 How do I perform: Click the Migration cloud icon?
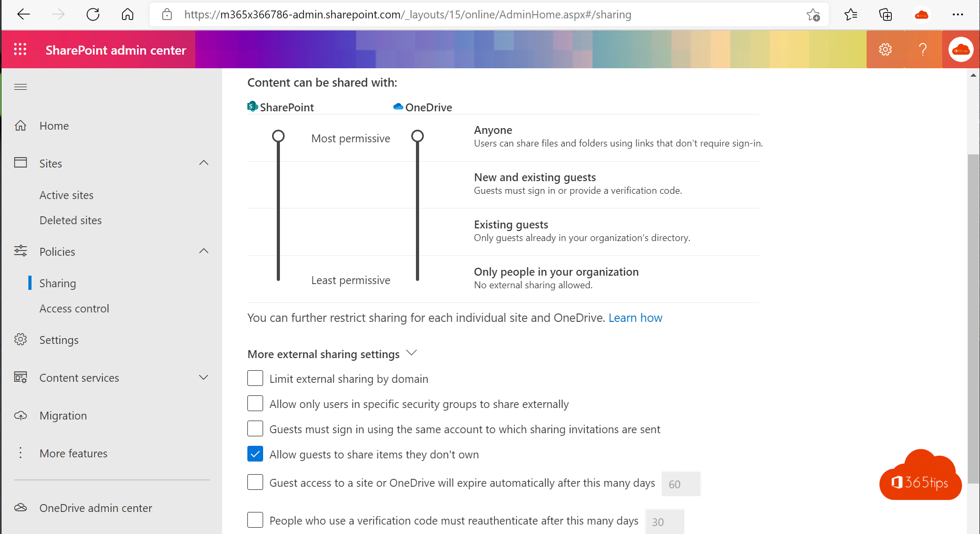(x=20, y=415)
